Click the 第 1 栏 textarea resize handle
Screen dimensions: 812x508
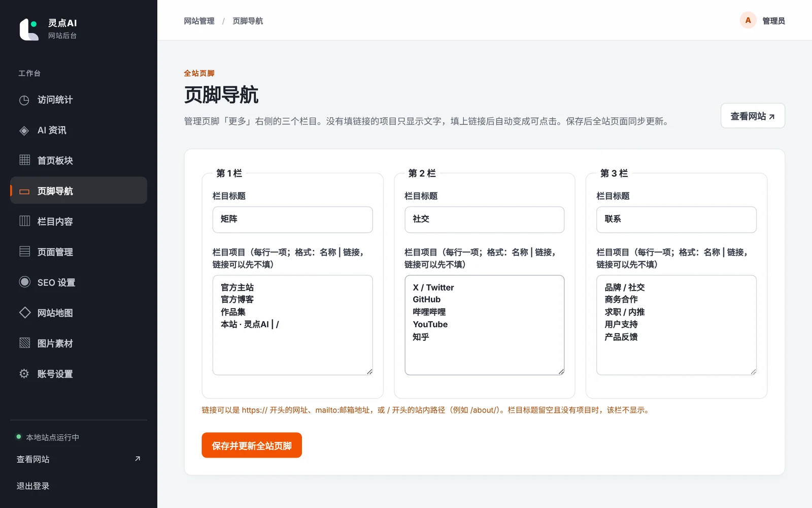pyautogui.click(x=369, y=372)
